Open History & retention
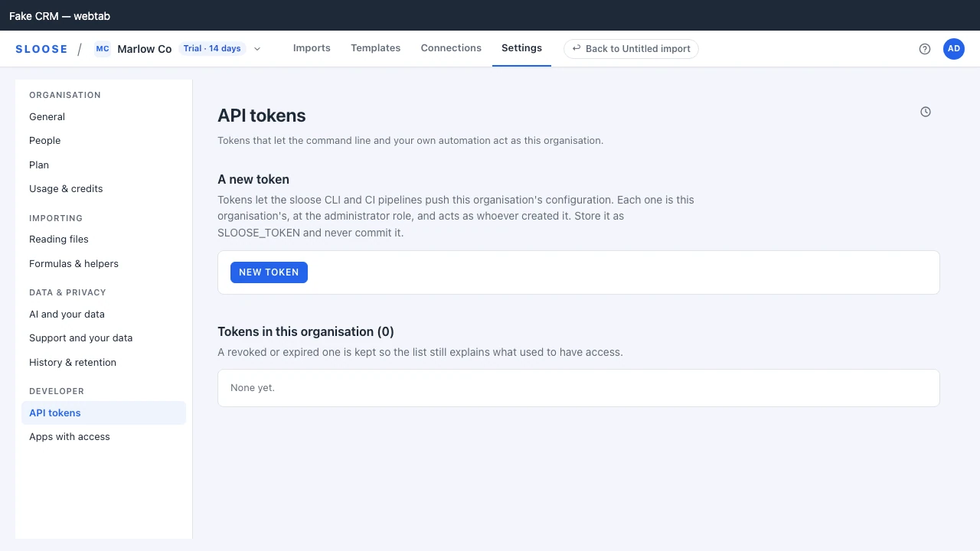980x551 pixels. [x=103, y=363]
